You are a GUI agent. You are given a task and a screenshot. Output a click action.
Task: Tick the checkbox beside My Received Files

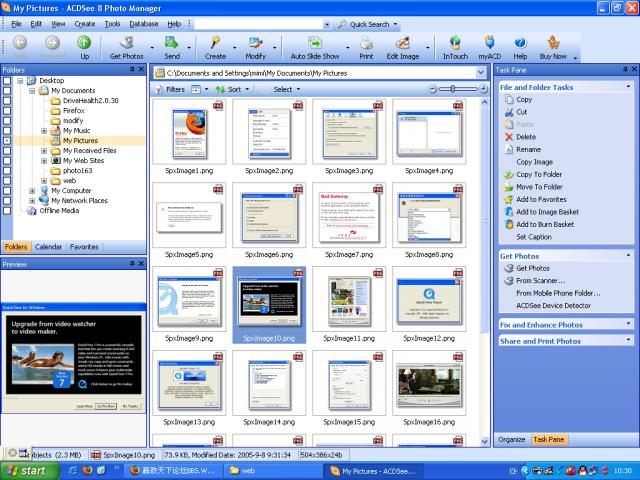pos(7,151)
